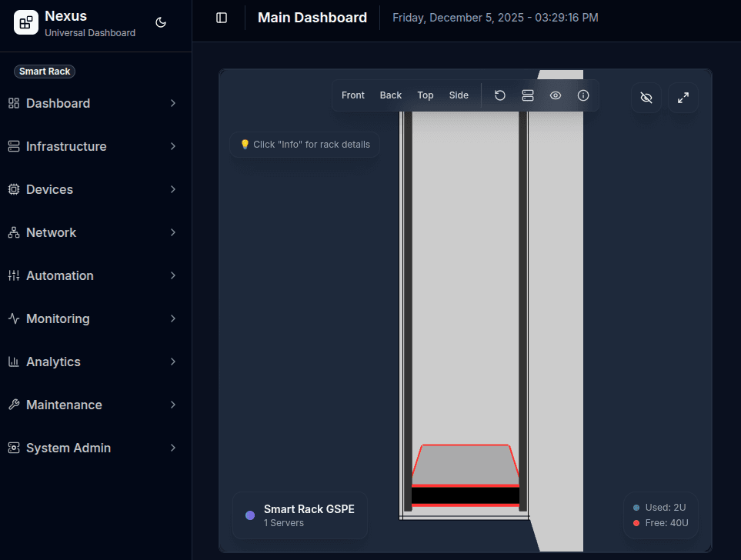Expand the Devices section
The width and height of the screenshot is (741, 560).
pyautogui.click(x=48, y=189)
